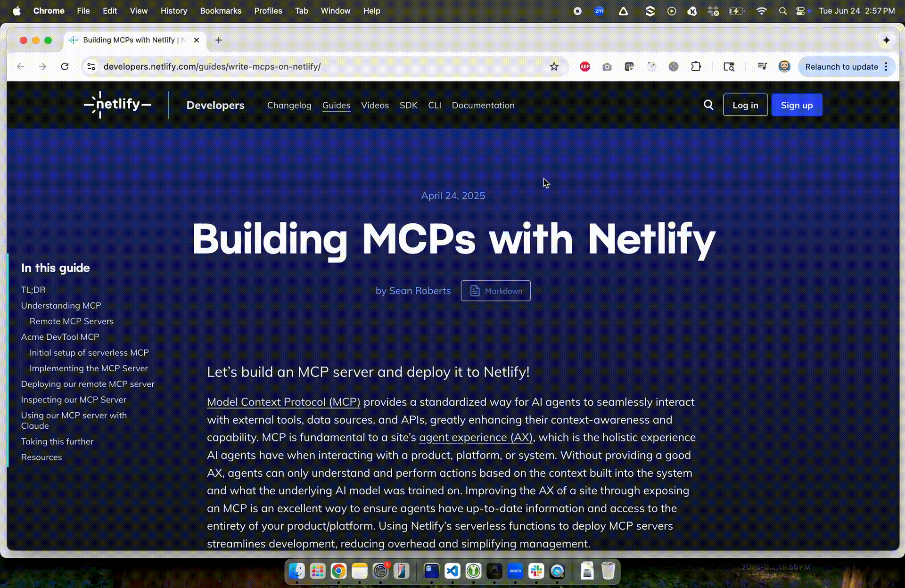Open the Documentation navigation link
This screenshot has height=588, width=905.
pos(483,105)
